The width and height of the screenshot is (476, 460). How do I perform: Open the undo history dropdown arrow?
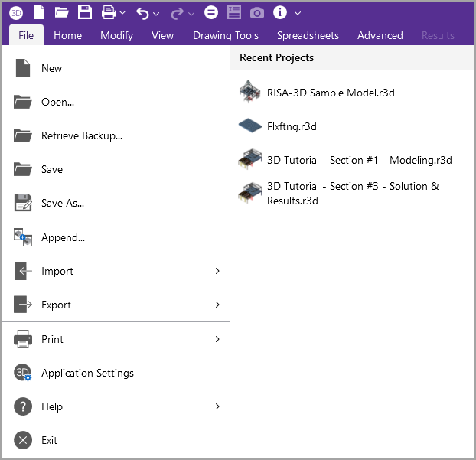(x=157, y=13)
